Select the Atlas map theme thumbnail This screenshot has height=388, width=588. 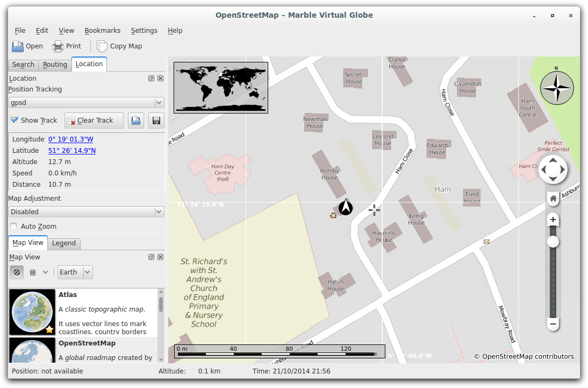[x=32, y=312]
